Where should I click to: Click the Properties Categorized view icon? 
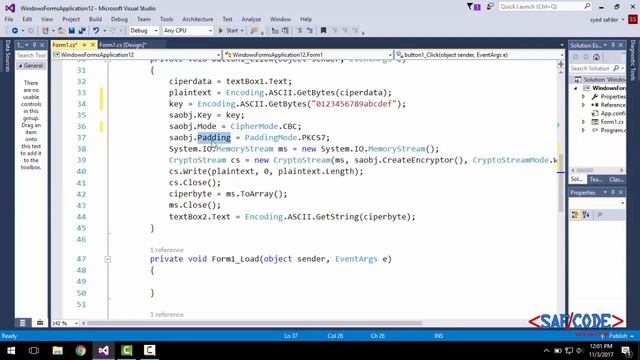click(575, 215)
